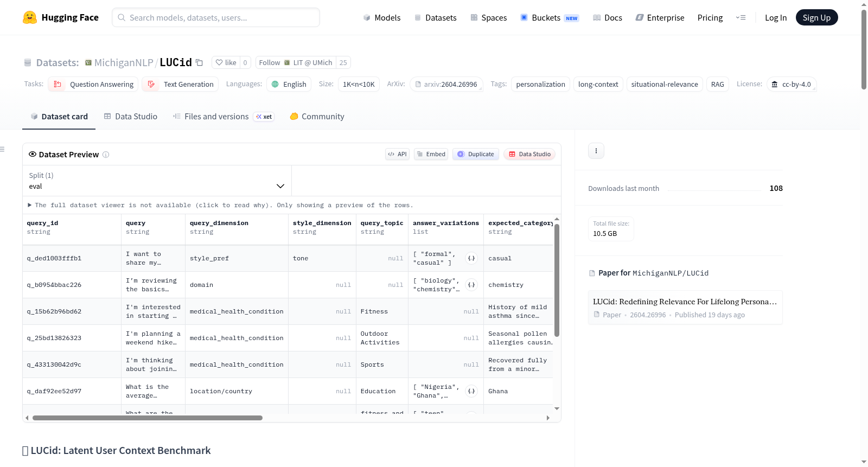Select cell q_15b62b96bd62
Viewport: 868px width, 467px height.
[72, 311]
